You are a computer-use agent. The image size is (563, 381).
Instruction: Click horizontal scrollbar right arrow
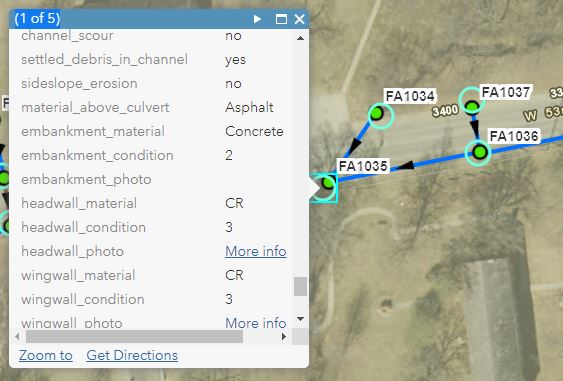coord(284,336)
